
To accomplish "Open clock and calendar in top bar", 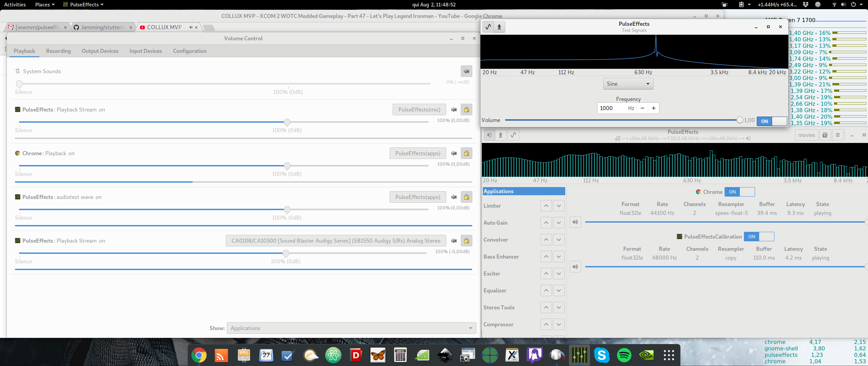I will point(434,4).
